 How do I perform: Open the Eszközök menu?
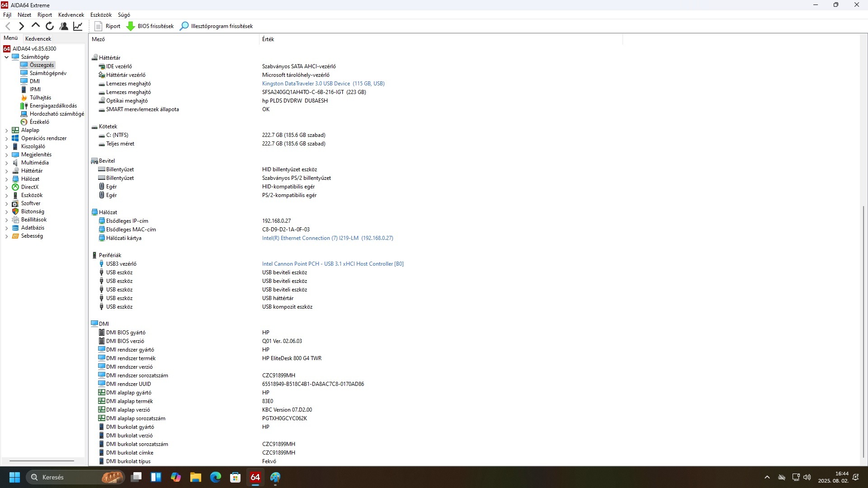[x=101, y=15]
